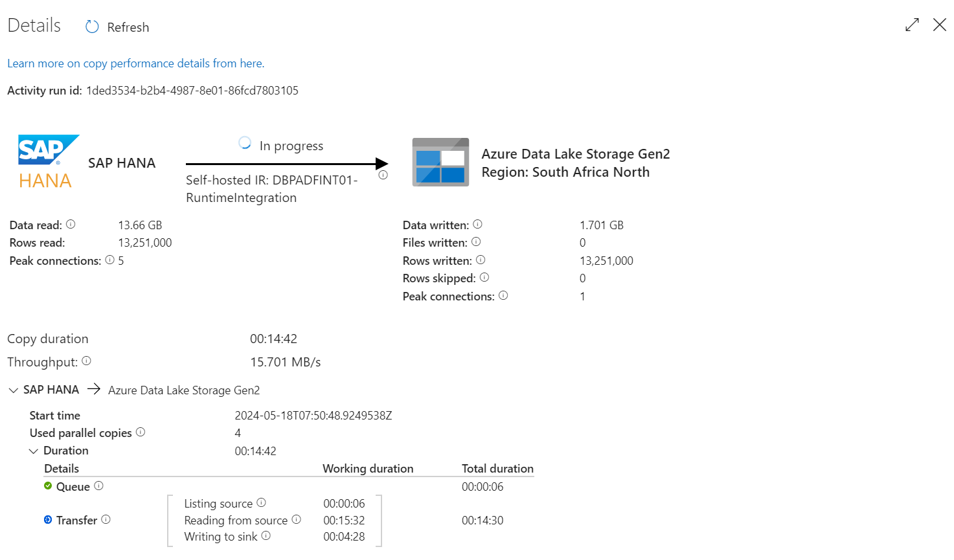The width and height of the screenshot is (954, 560).
Task: Click the Rows skipped value 0
Action: pyautogui.click(x=582, y=278)
